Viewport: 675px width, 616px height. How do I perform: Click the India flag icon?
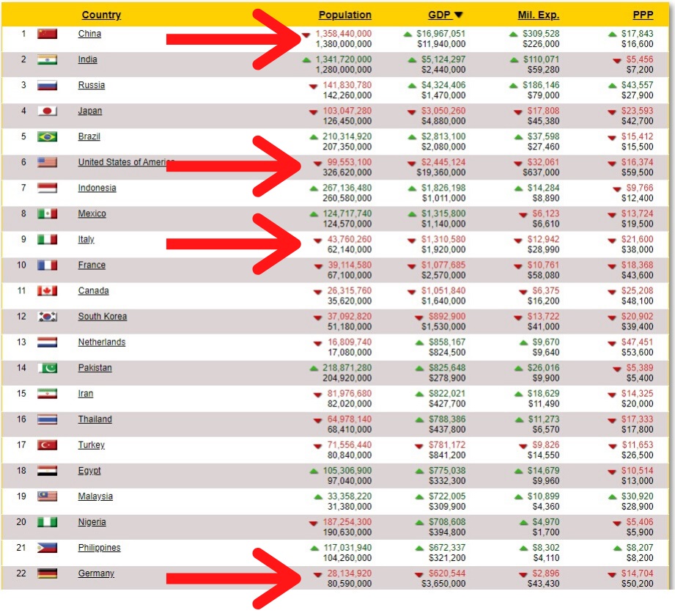pyautogui.click(x=47, y=59)
